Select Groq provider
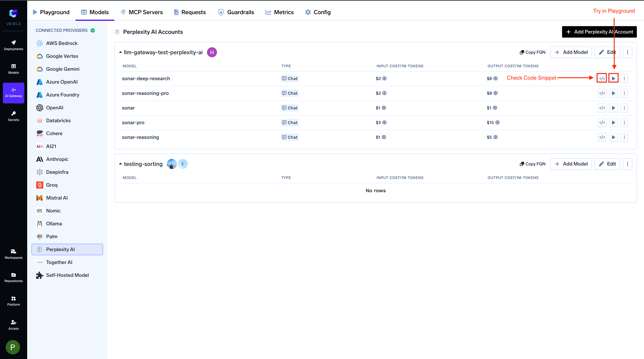The image size is (644, 359). (x=67, y=185)
